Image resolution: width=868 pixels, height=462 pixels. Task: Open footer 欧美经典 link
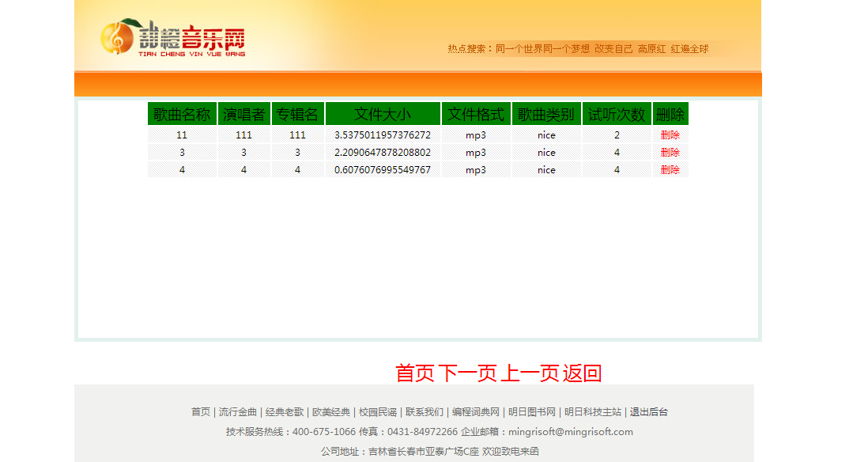coord(331,411)
